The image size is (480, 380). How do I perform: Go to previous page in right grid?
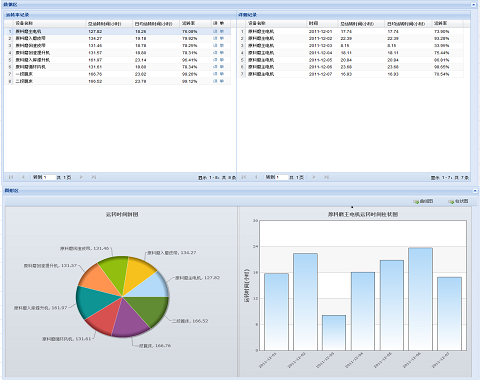tap(256, 177)
